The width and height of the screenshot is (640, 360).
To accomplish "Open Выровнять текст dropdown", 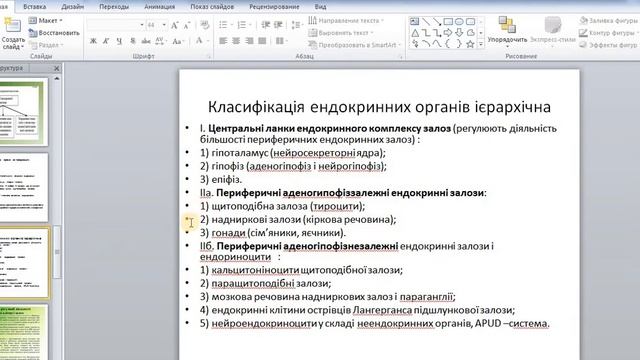I will (x=341, y=33).
